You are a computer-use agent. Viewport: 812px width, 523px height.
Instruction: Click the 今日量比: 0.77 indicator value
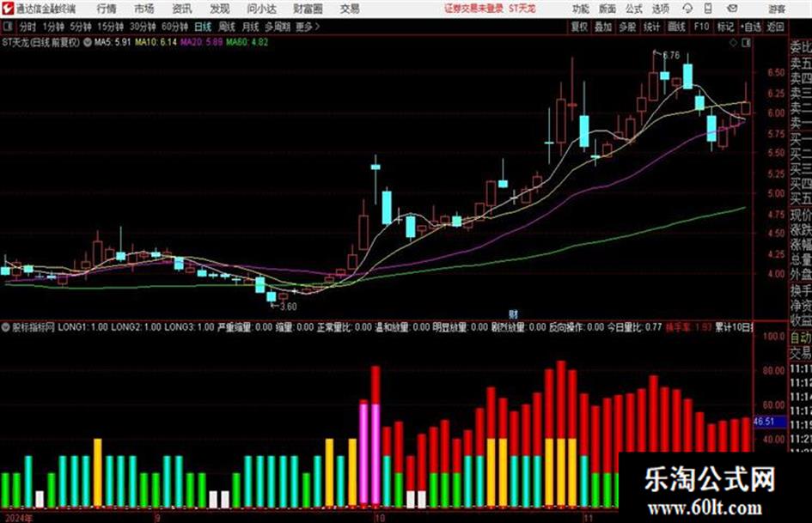click(x=634, y=327)
